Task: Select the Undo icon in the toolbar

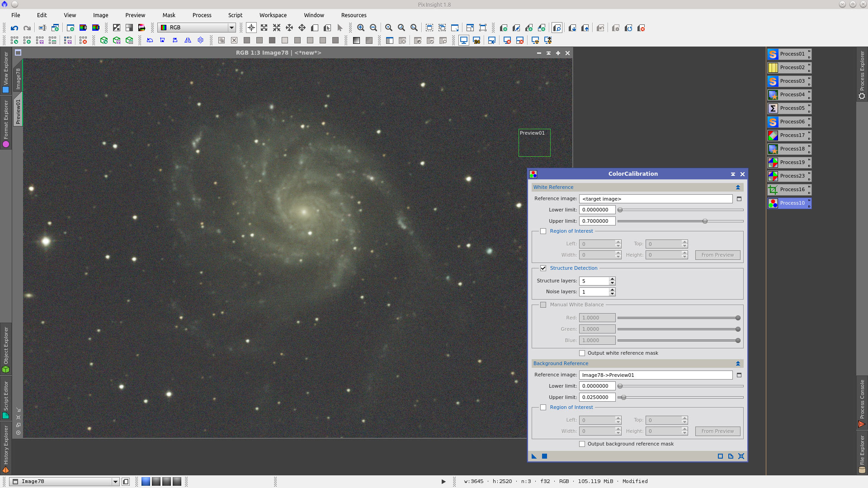Action: click(x=14, y=28)
